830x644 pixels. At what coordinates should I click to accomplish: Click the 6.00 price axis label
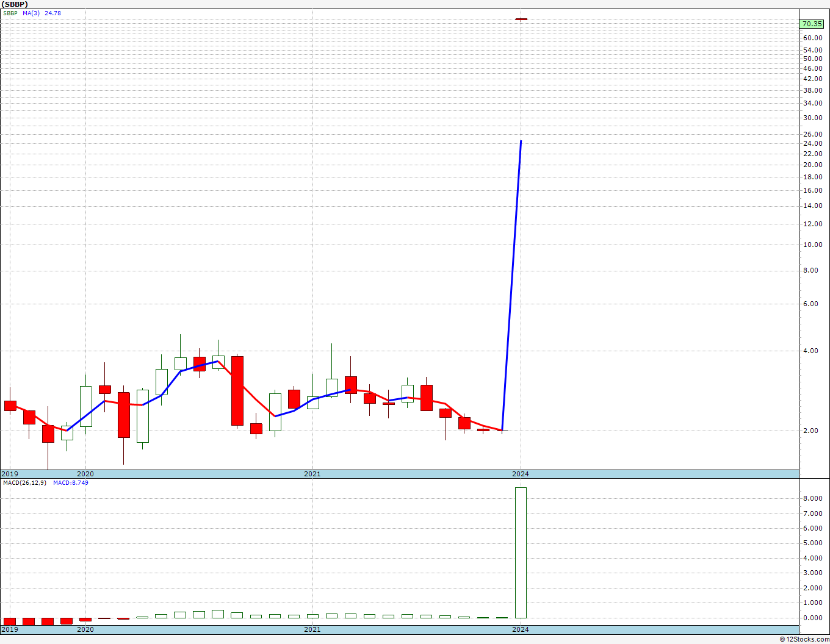[810, 304]
